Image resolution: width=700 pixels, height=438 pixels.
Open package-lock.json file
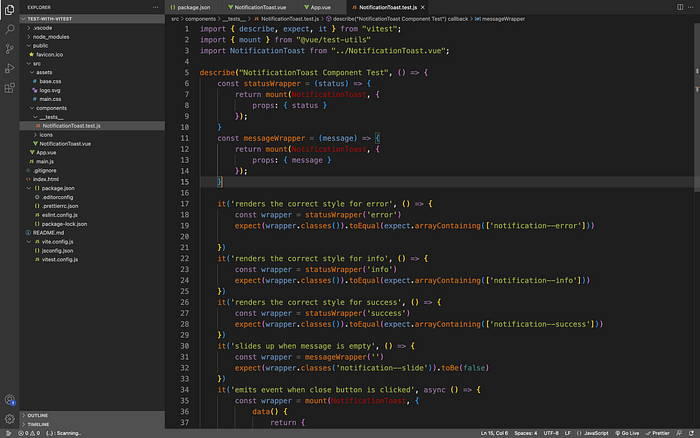pos(92,224)
